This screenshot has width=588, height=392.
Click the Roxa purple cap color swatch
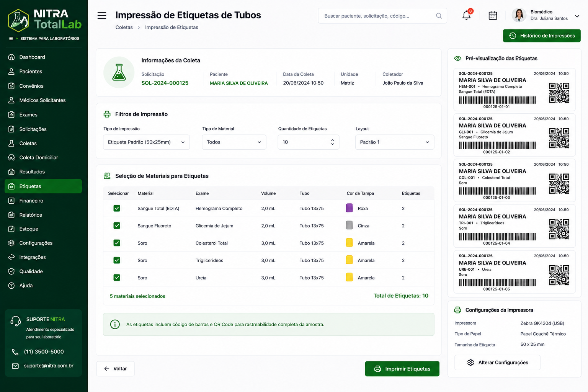[349, 208]
